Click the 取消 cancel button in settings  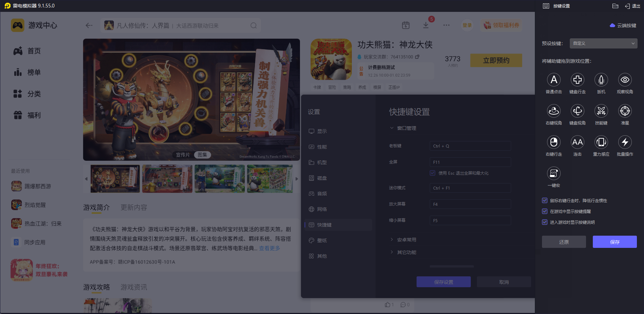(x=504, y=282)
